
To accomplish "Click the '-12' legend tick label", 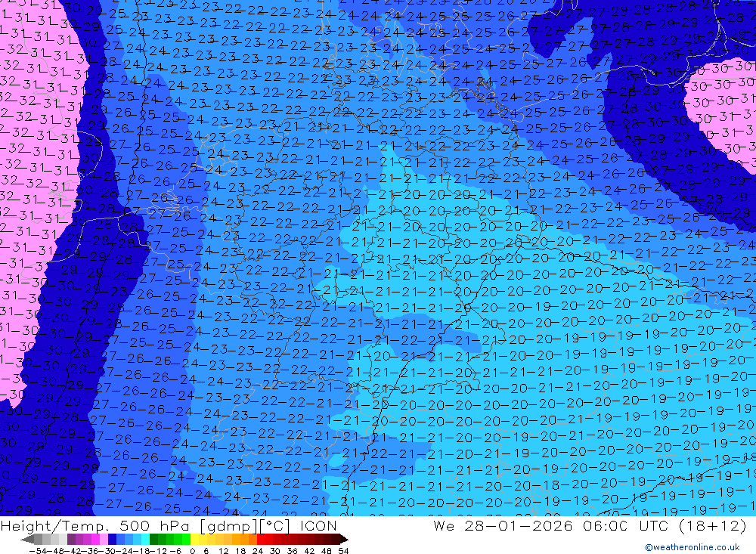I will pyautogui.click(x=159, y=551).
